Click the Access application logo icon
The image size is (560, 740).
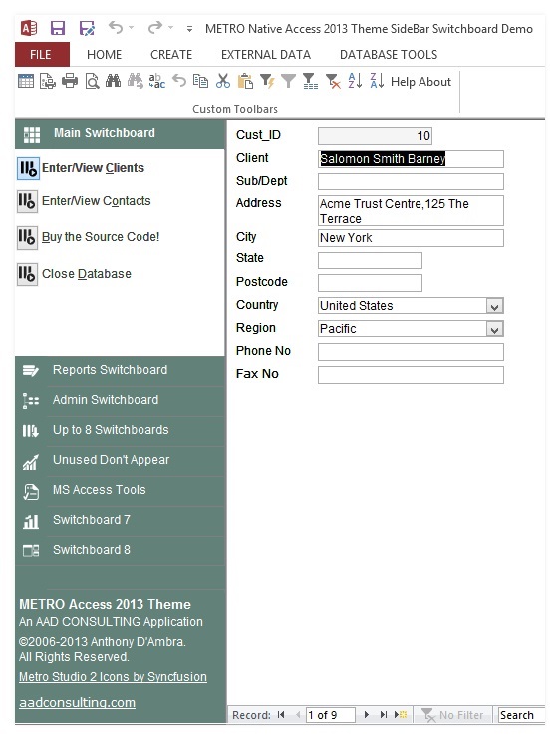[x=29, y=29]
